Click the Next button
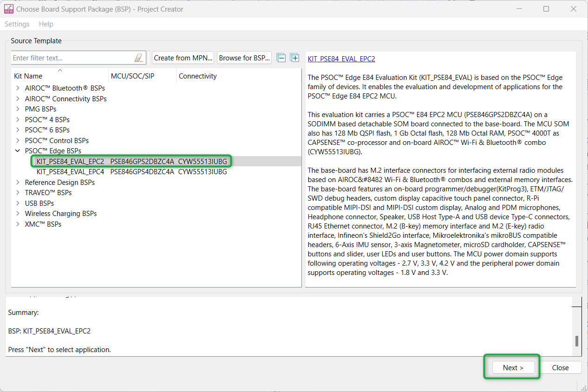This screenshot has height=392, width=588. pyautogui.click(x=513, y=367)
